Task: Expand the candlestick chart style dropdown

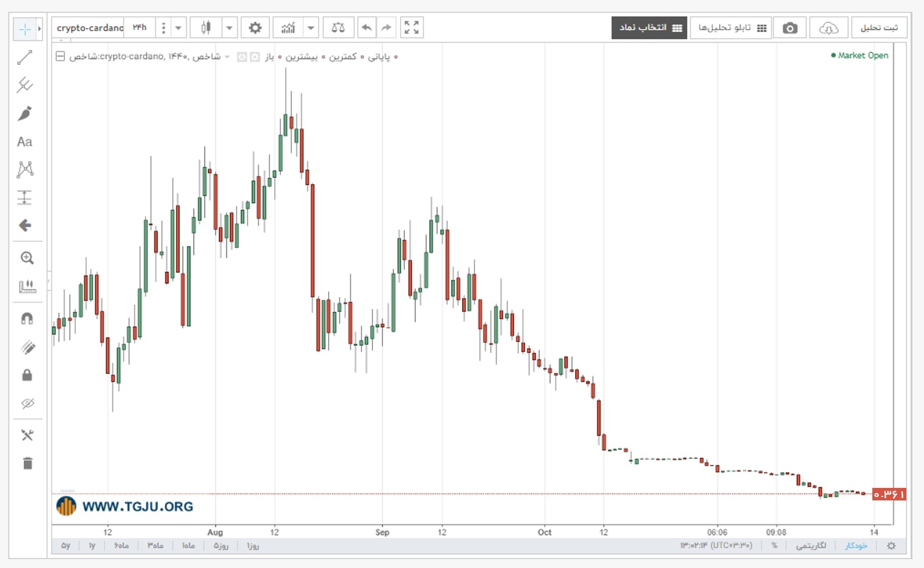Action: [x=229, y=28]
